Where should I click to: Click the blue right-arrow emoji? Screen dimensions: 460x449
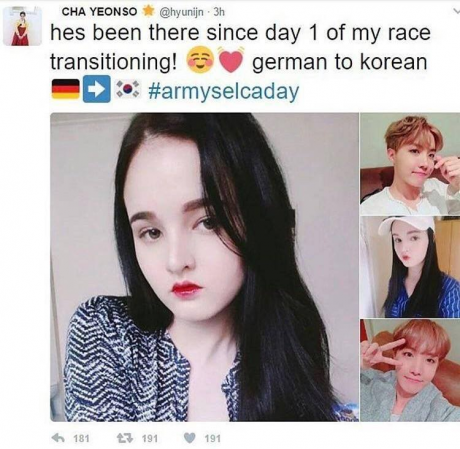97,89
